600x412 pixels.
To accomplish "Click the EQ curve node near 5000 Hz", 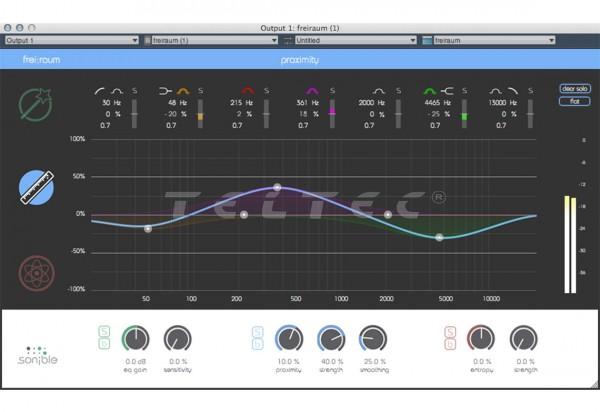I will click(439, 237).
